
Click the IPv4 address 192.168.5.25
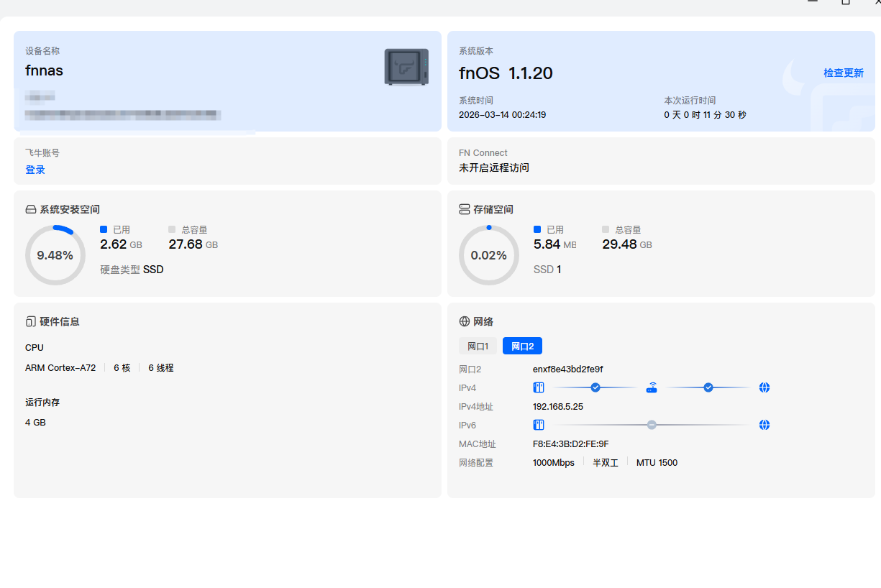click(557, 406)
